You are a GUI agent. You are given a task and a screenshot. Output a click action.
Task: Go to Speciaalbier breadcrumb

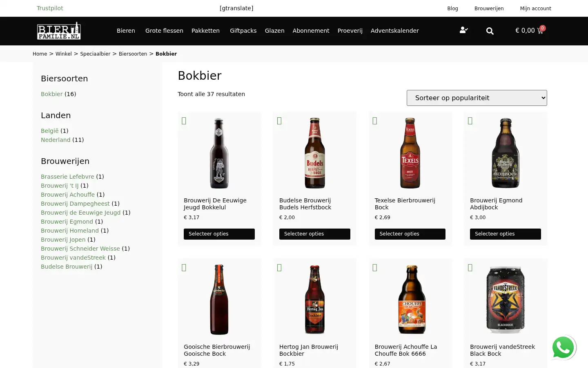95,54
